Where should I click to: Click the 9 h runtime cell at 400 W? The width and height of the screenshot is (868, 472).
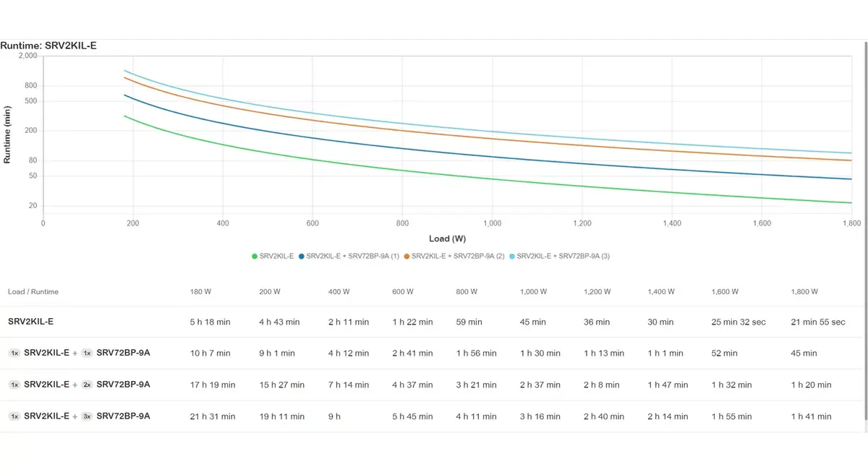click(x=334, y=416)
